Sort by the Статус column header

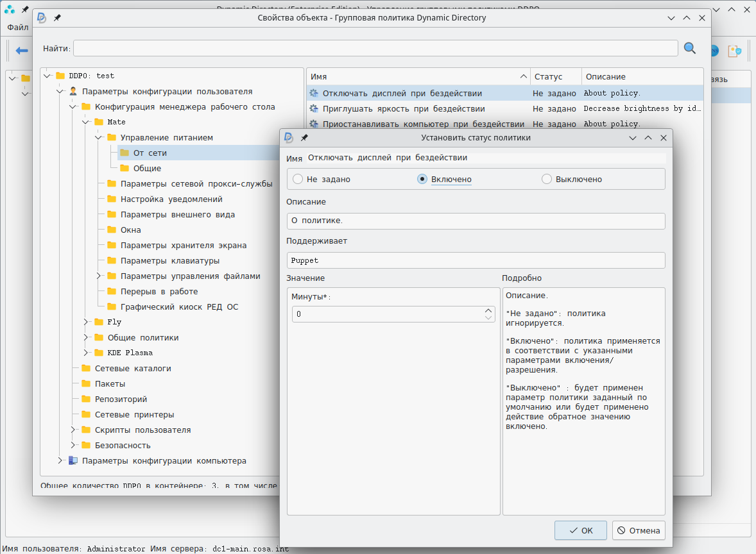point(548,77)
